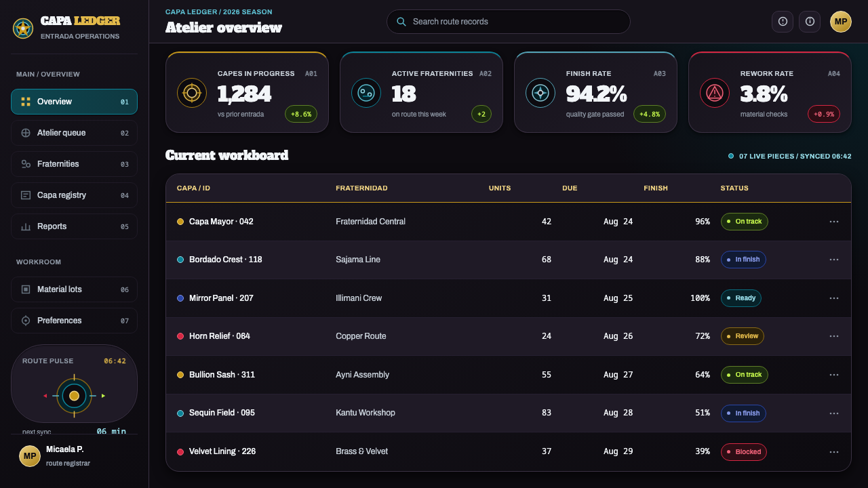Expand the Velvet Lining 226 row menu
Image resolution: width=868 pixels, height=488 pixels.
(x=834, y=451)
